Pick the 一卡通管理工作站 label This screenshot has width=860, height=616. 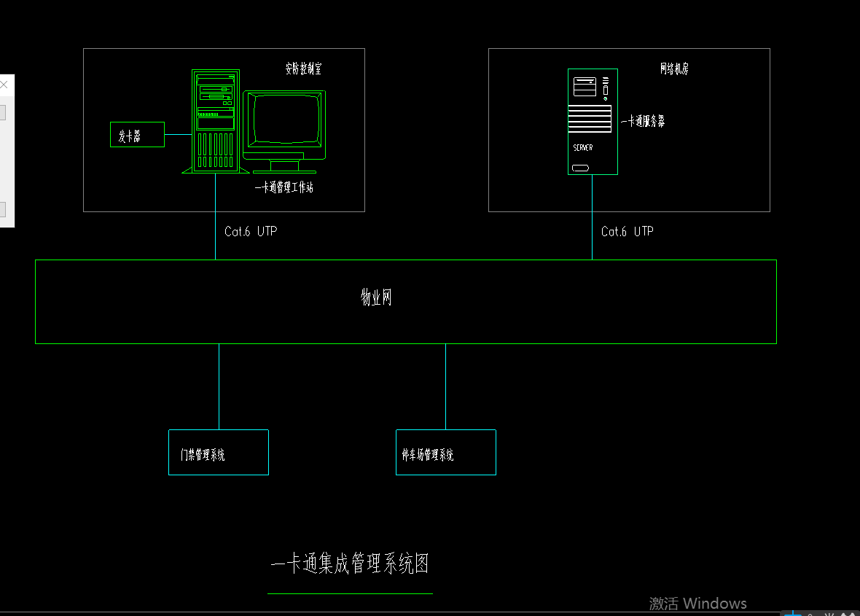coord(284,187)
